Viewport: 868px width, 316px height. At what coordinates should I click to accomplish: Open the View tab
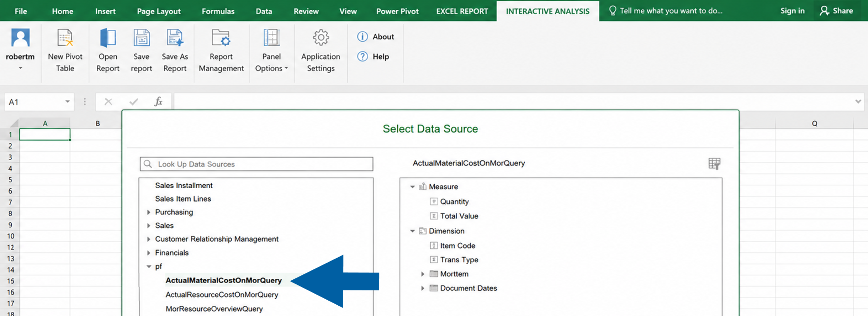[x=348, y=11]
